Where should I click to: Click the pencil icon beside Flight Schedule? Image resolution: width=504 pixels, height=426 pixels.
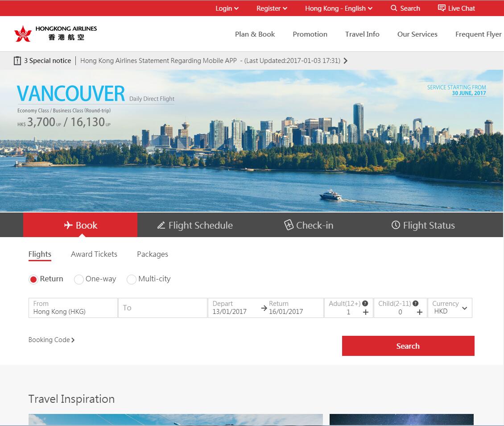click(x=161, y=225)
